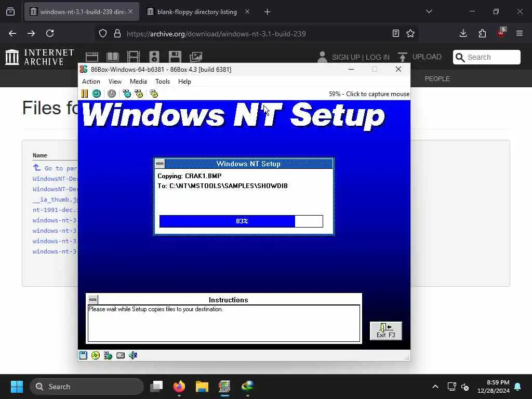Open the Help menu in 86Box
Screen dimensions: 532x399
pos(184,82)
